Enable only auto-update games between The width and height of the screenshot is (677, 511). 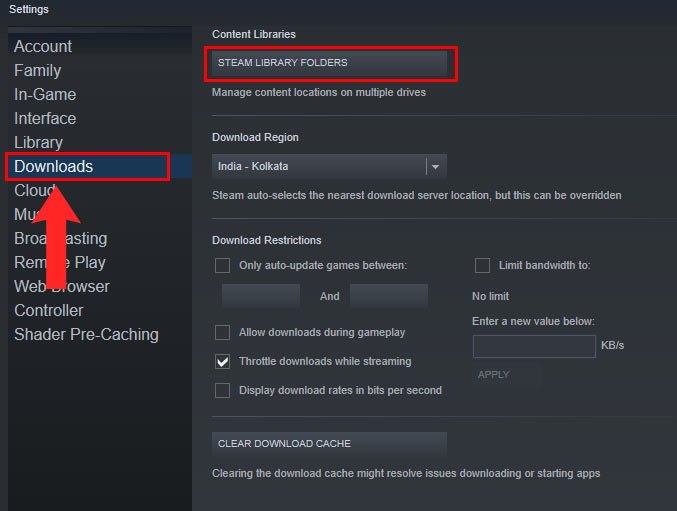click(223, 265)
